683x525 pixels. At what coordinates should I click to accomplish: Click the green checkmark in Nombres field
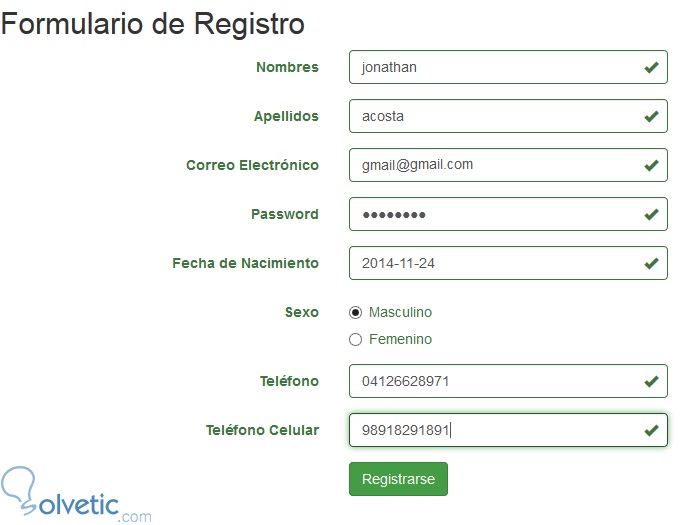[x=651, y=68]
